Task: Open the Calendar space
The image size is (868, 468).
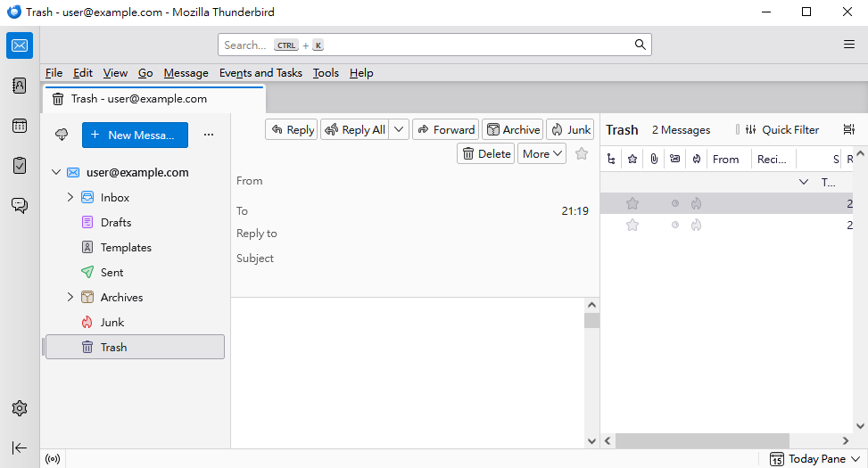Action: click(x=20, y=126)
